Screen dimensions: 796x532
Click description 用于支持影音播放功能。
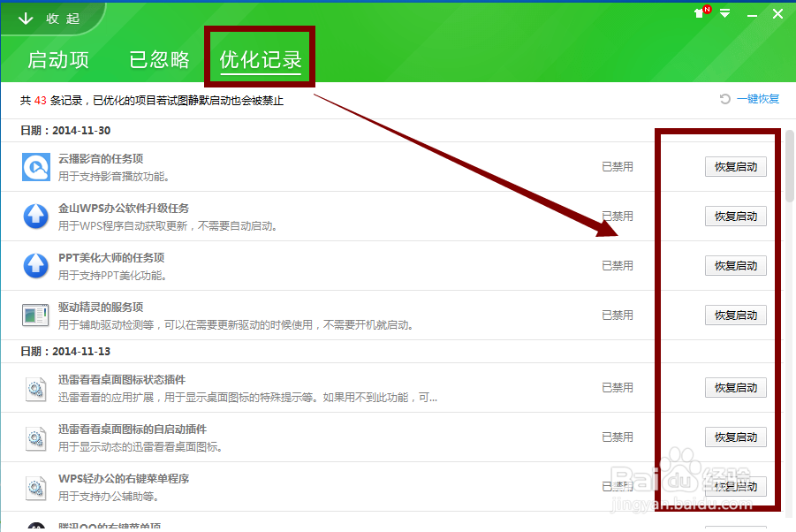114,177
